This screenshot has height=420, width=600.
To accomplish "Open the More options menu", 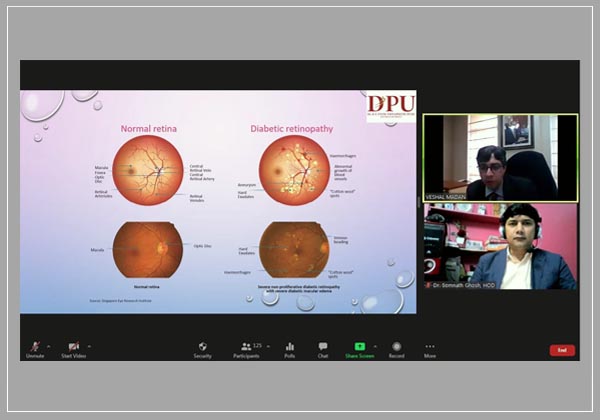I will (430, 347).
